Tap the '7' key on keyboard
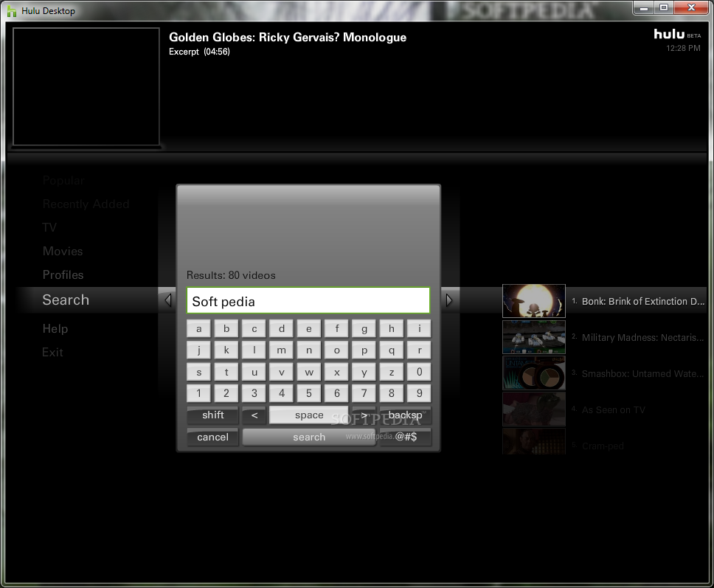The width and height of the screenshot is (714, 588). point(364,393)
